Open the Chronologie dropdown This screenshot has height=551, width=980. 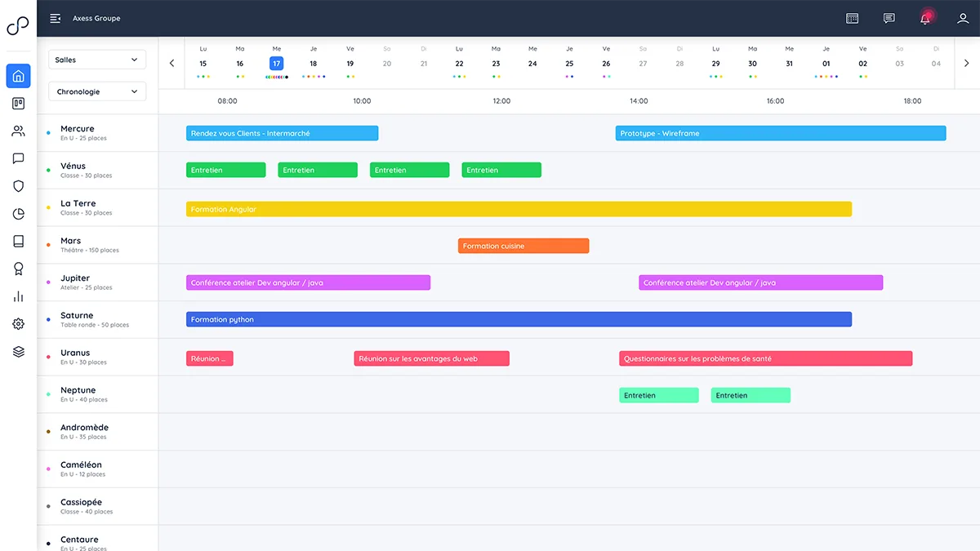point(97,91)
